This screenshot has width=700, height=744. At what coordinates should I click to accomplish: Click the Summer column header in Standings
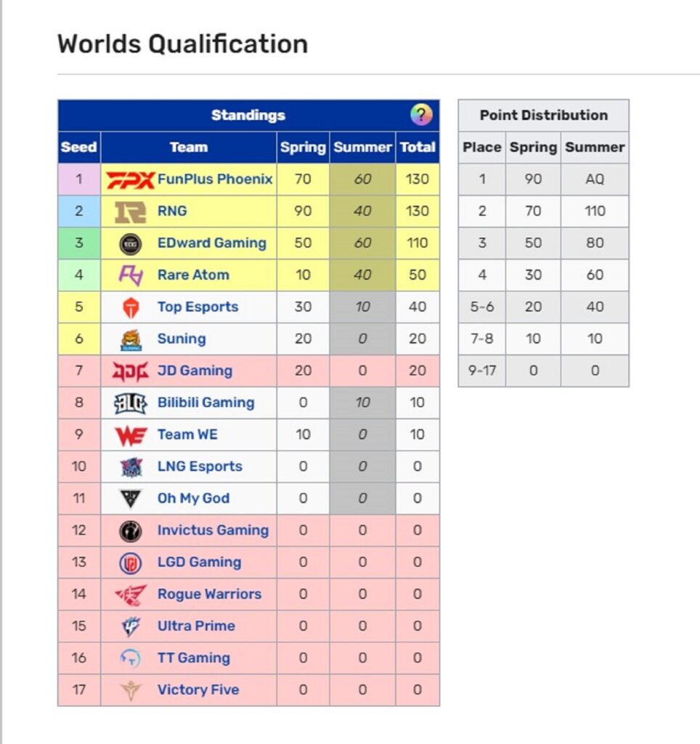363,147
